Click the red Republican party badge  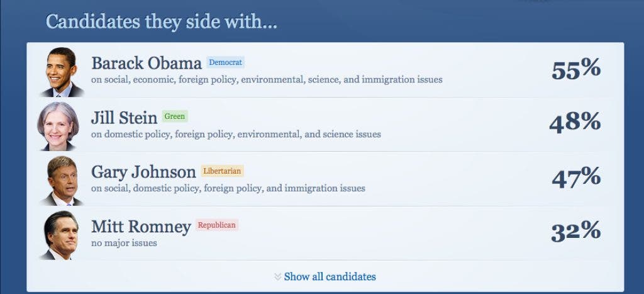point(217,225)
